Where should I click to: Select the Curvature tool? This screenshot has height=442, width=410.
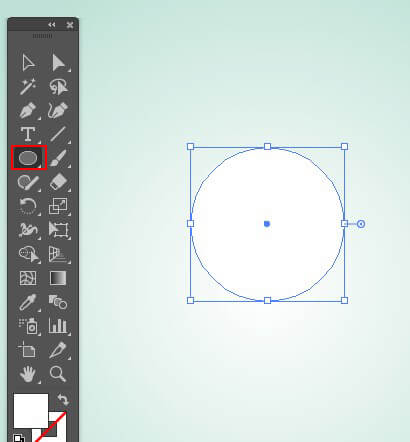click(x=58, y=111)
